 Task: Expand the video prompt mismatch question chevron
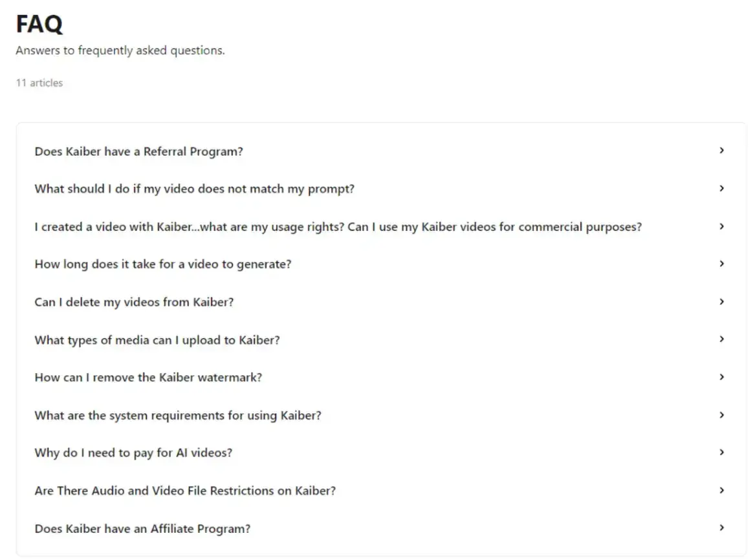721,188
